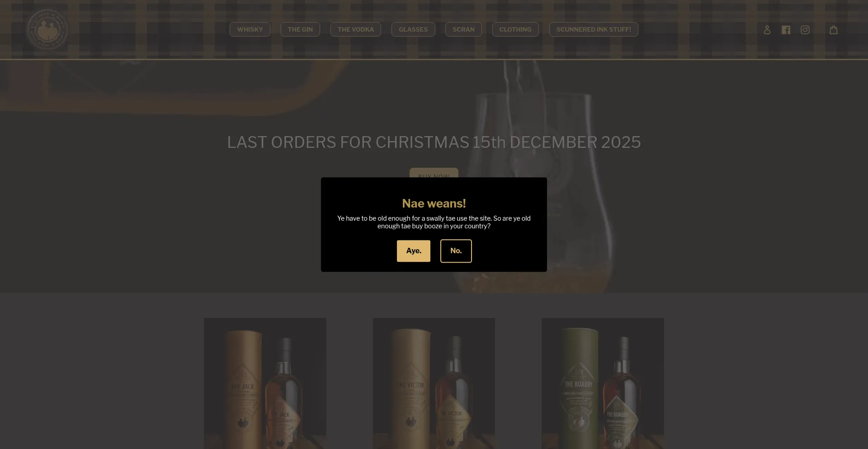This screenshot has height=449, width=868.
Task: Confirm age with the Aye button
Action: coord(414,251)
